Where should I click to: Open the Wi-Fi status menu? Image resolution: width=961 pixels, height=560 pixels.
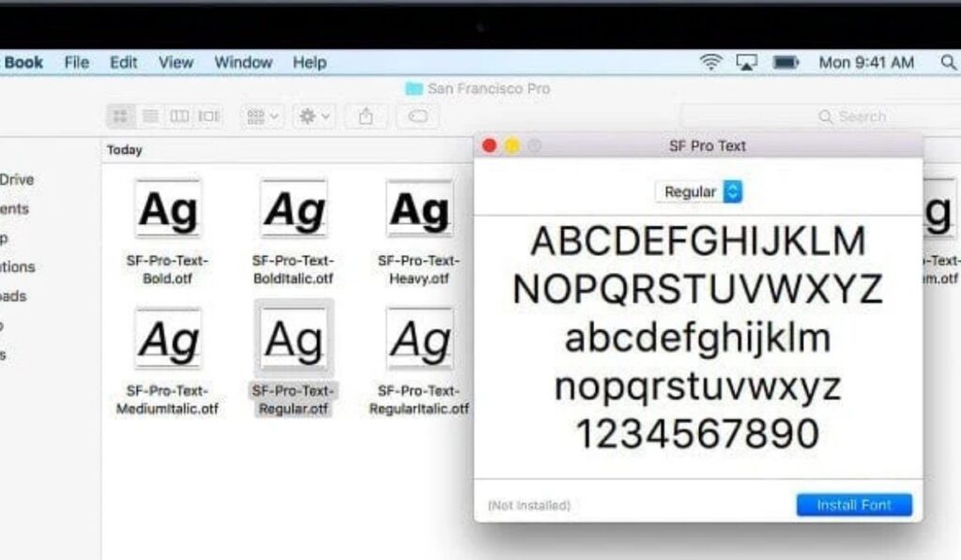click(711, 62)
